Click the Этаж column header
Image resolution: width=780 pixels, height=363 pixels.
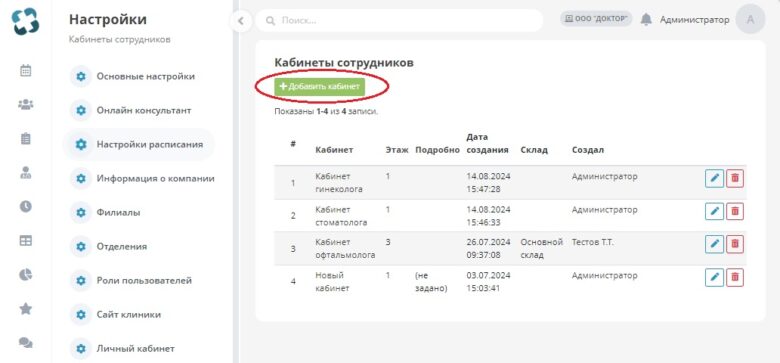pos(397,150)
